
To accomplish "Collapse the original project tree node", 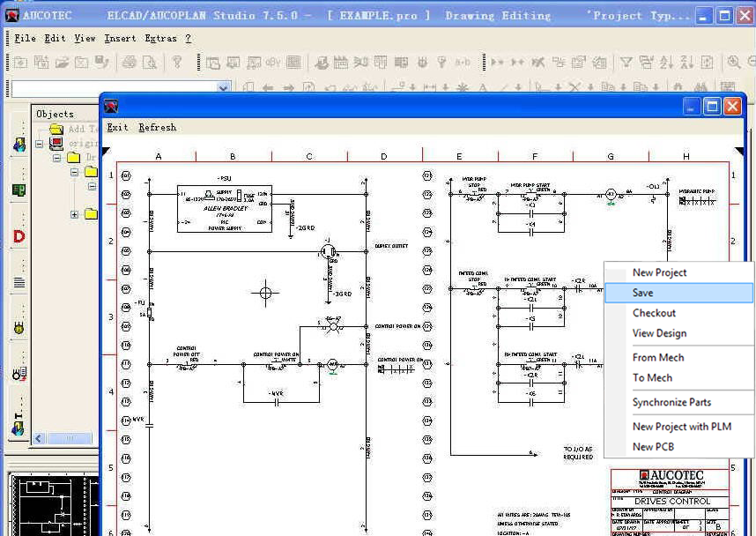I will tap(39, 142).
